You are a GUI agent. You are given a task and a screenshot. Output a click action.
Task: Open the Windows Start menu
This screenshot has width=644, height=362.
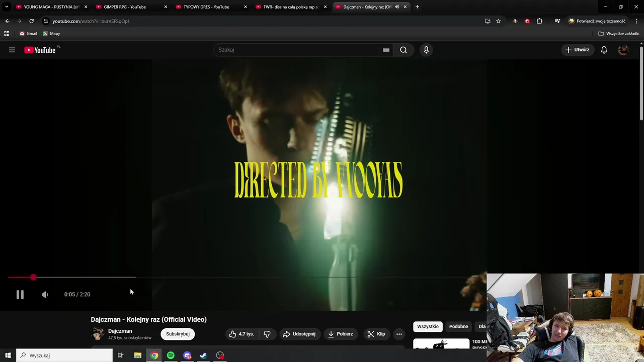pyautogui.click(x=8, y=355)
